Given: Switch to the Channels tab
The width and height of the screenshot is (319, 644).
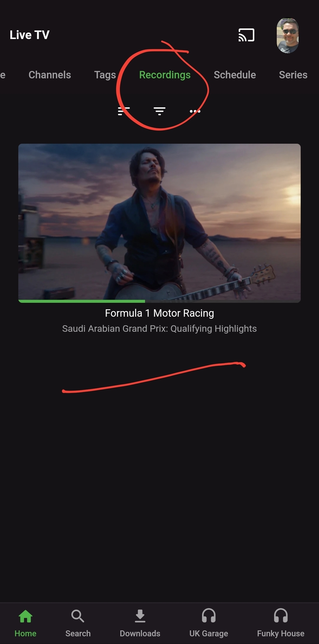Looking at the screenshot, I should point(50,75).
